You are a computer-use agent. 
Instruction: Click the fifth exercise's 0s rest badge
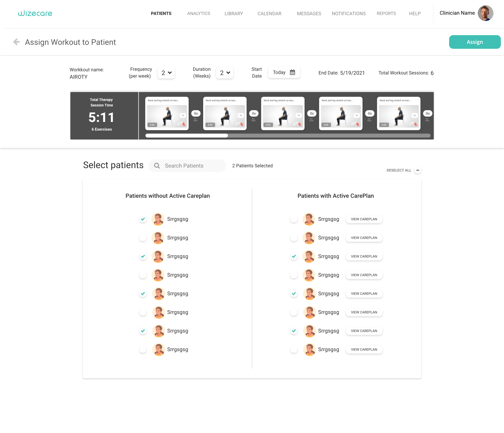428,114
